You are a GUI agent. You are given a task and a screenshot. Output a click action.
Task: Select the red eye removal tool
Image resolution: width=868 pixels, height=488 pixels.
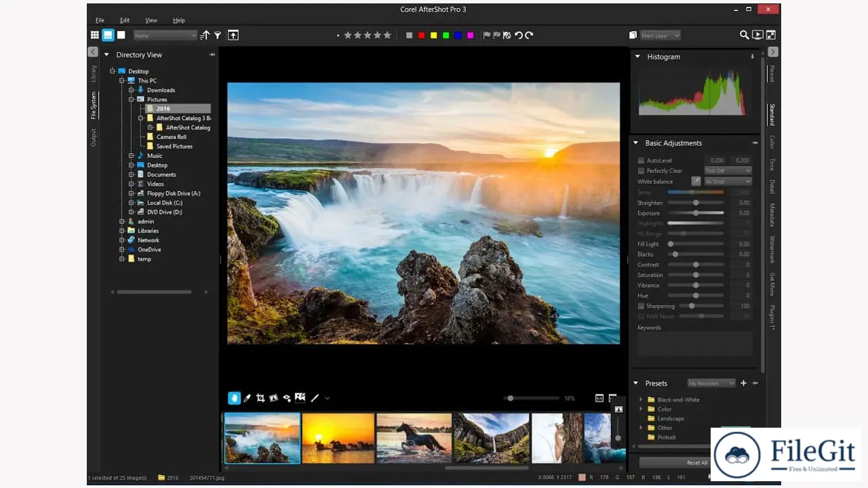click(287, 399)
